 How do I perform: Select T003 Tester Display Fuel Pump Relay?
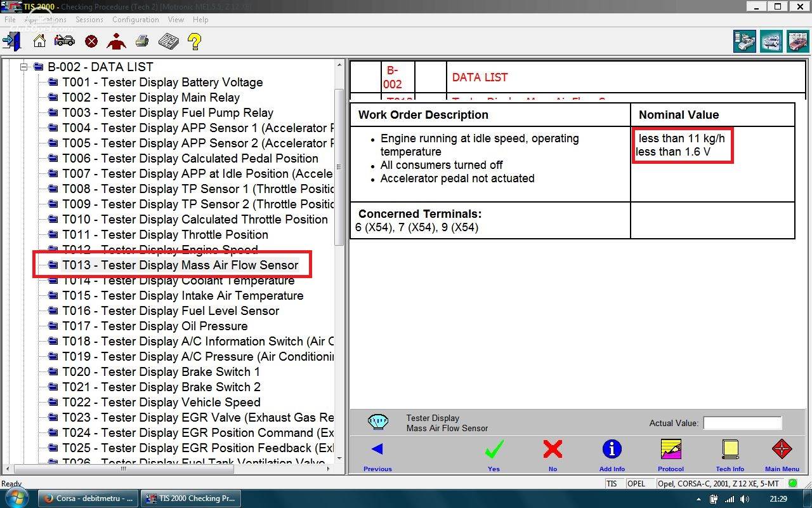tap(167, 112)
